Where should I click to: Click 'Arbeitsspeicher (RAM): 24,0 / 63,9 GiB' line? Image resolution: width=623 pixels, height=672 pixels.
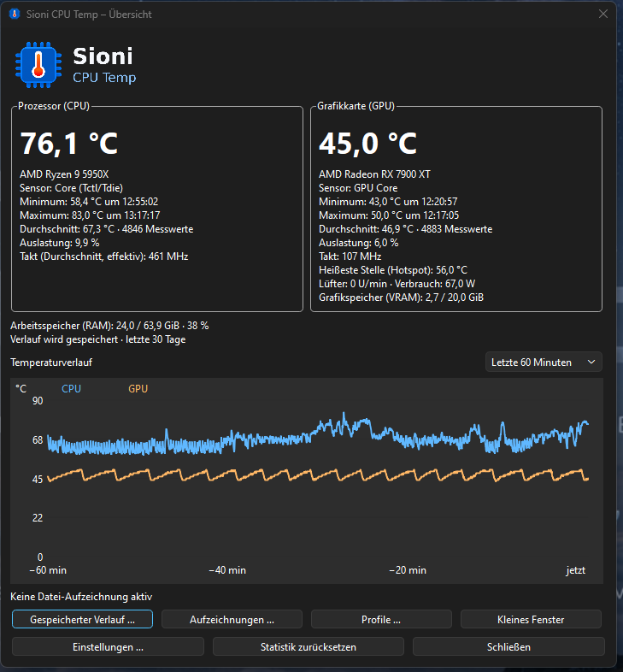pos(109,326)
